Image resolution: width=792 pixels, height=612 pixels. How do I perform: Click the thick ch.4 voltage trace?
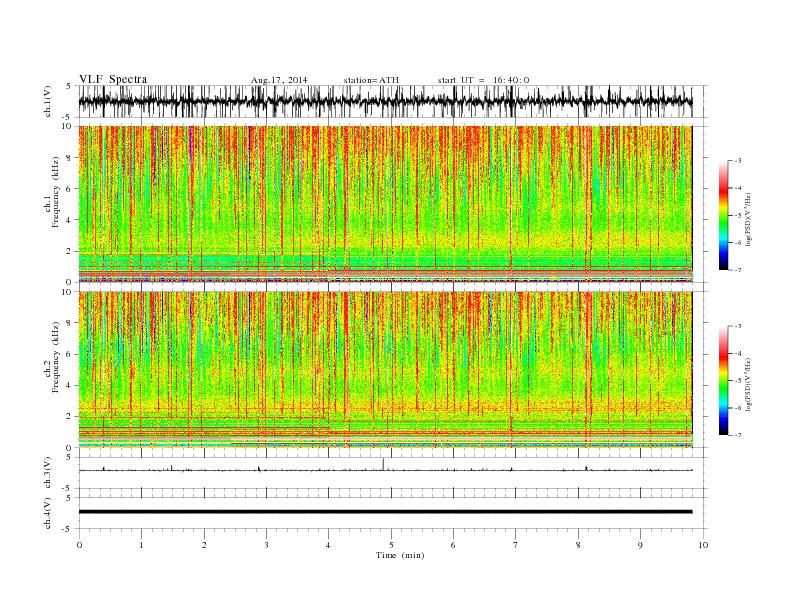(385, 512)
